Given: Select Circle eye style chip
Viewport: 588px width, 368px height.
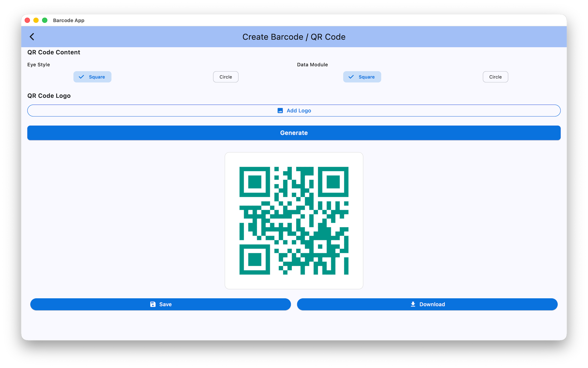Looking at the screenshot, I should click(x=226, y=77).
